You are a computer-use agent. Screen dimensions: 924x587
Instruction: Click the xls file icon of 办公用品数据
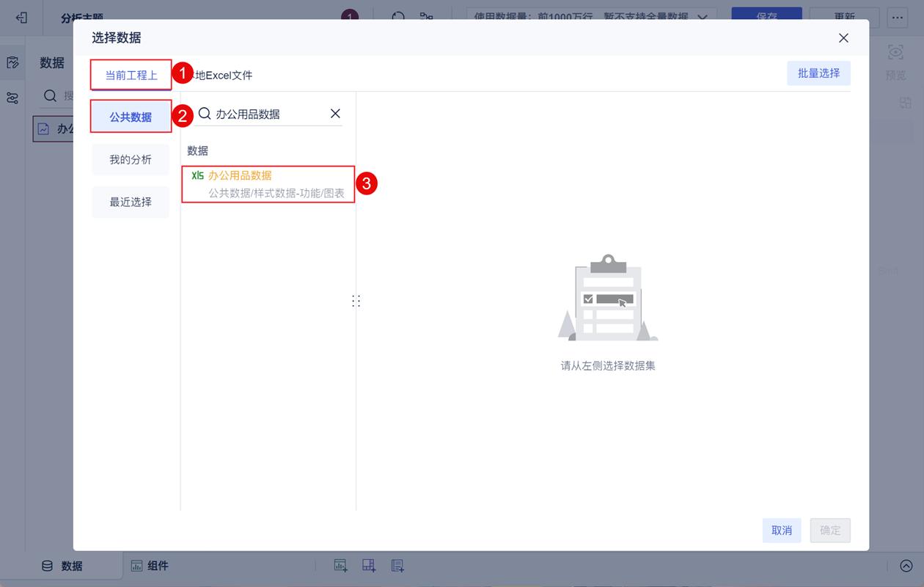pos(198,176)
